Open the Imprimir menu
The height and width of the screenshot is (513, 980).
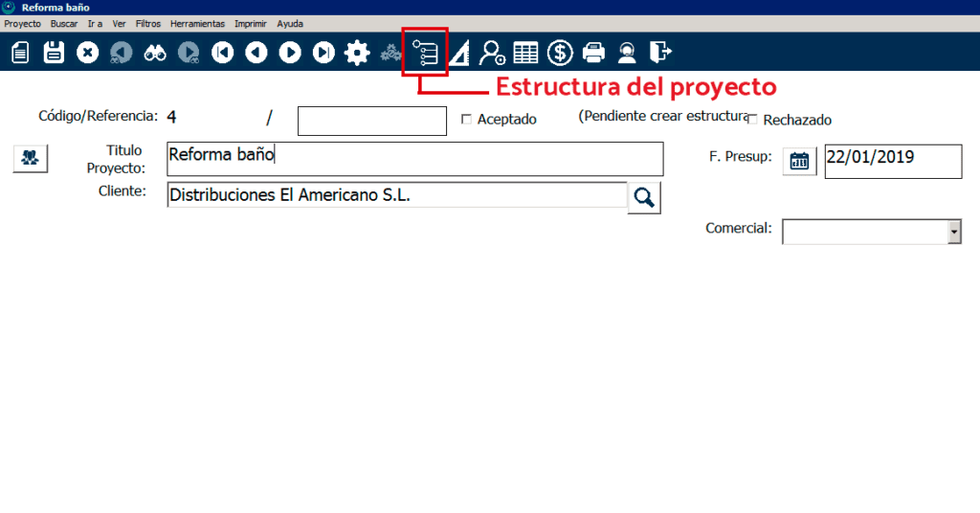click(250, 23)
